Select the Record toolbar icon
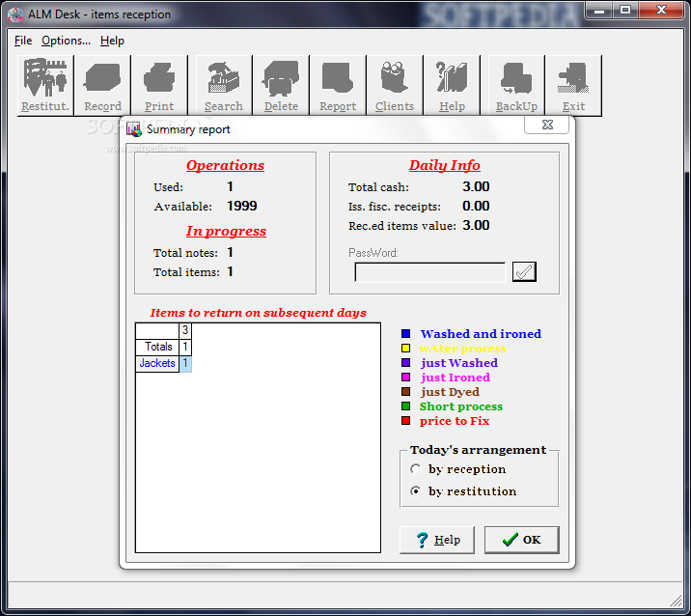 (102, 86)
